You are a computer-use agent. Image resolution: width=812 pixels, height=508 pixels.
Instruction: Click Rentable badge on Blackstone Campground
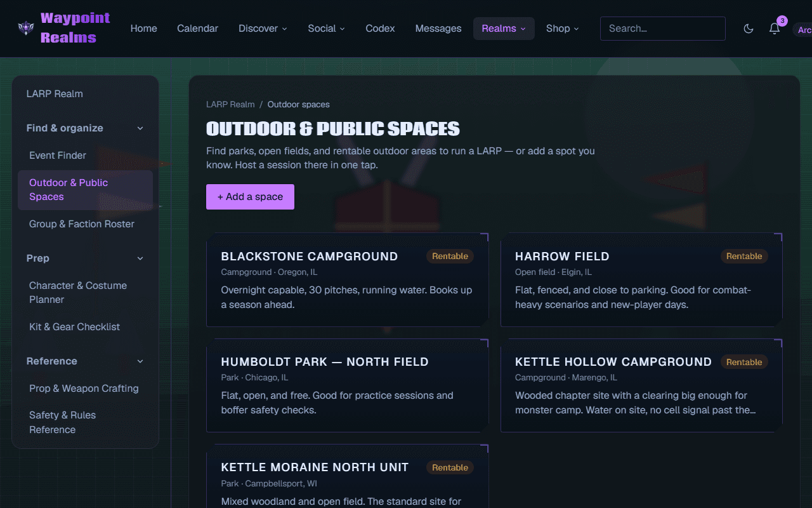(x=450, y=257)
